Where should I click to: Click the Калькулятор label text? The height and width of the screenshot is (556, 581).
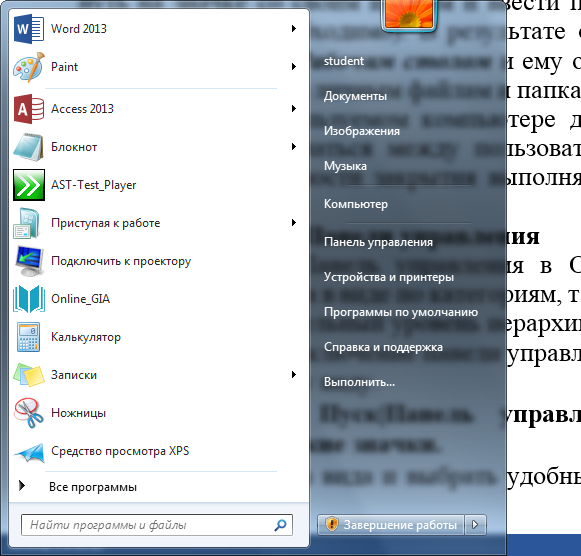click(86, 337)
